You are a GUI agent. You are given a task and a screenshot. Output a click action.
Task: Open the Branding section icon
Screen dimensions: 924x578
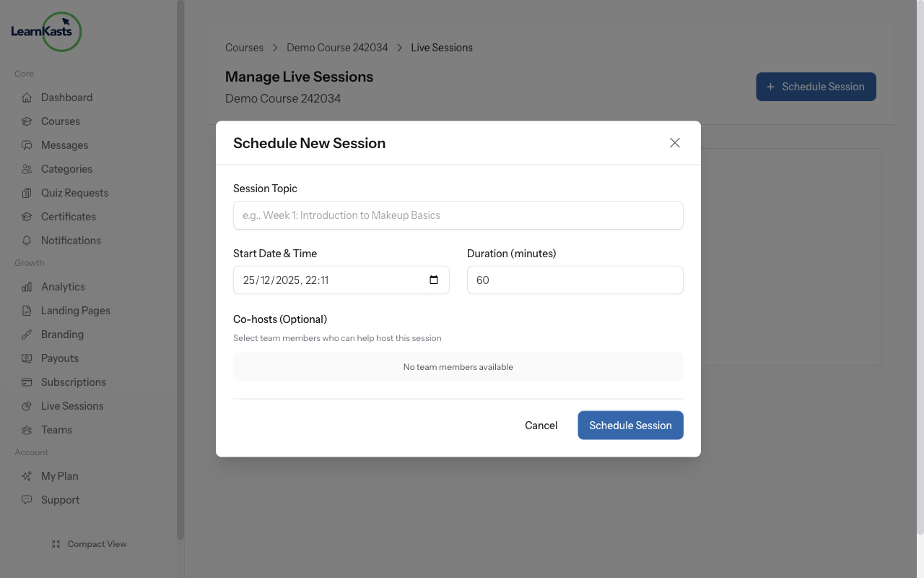tap(27, 334)
